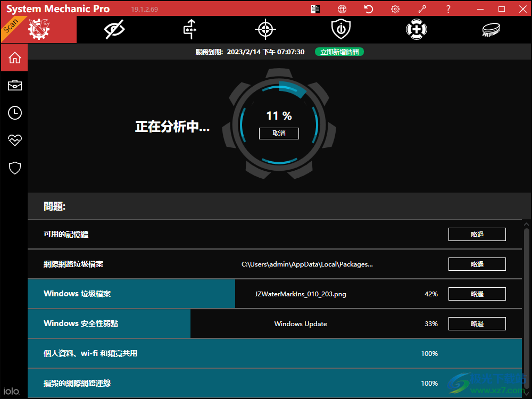Open the scrub brush cleaning tool
The height and width of the screenshot is (399, 532).
click(x=491, y=29)
